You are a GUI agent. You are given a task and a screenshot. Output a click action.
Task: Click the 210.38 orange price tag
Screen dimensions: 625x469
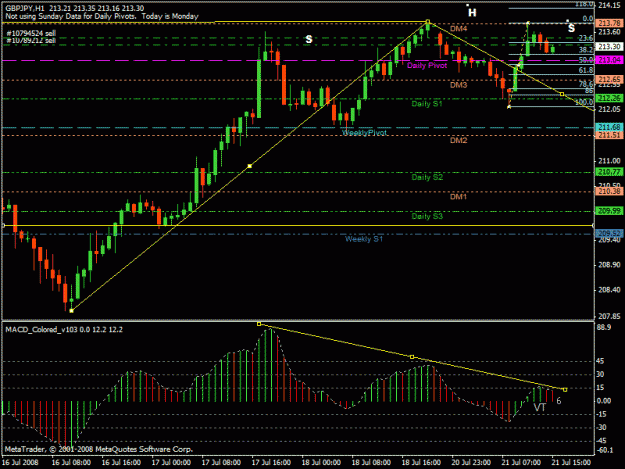[609, 191]
